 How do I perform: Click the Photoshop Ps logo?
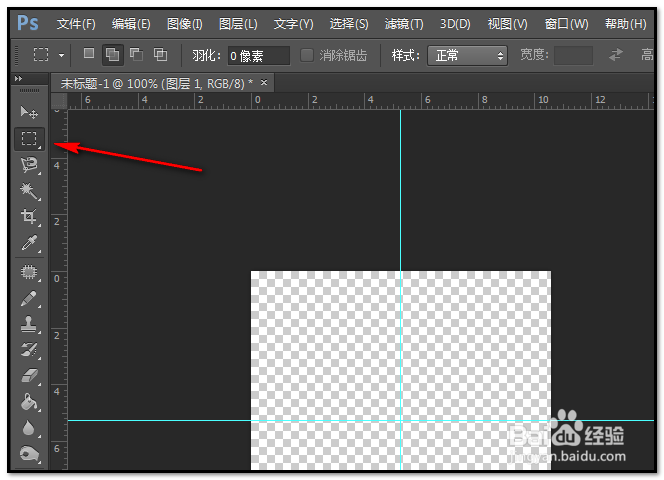[28, 23]
